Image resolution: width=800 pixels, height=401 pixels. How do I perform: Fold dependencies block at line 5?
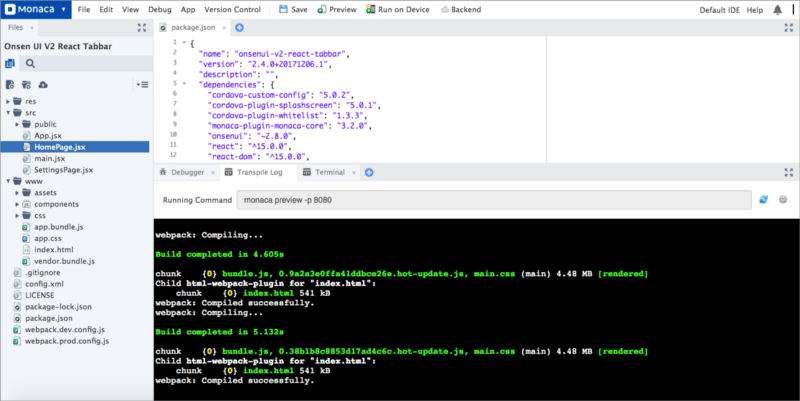184,84
